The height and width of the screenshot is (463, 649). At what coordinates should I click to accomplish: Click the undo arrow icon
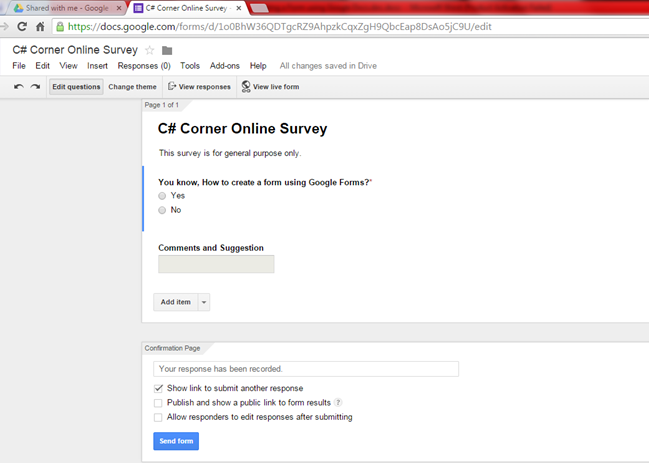point(19,86)
